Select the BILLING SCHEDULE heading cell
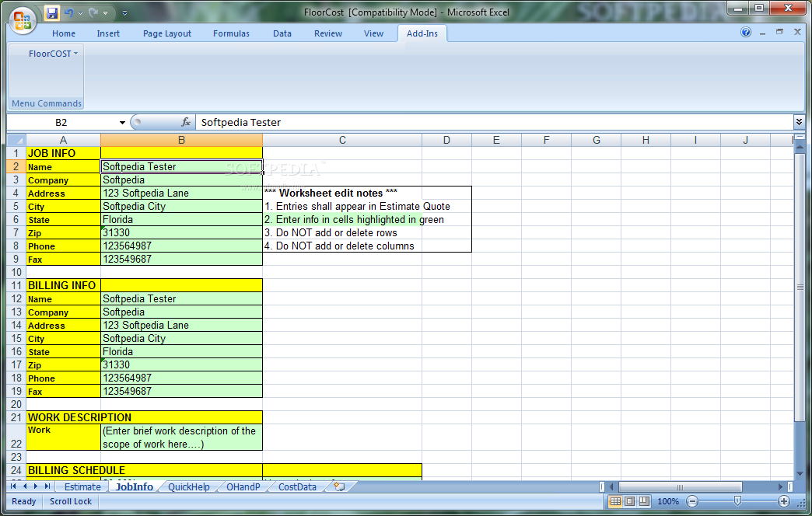 (145, 470)
